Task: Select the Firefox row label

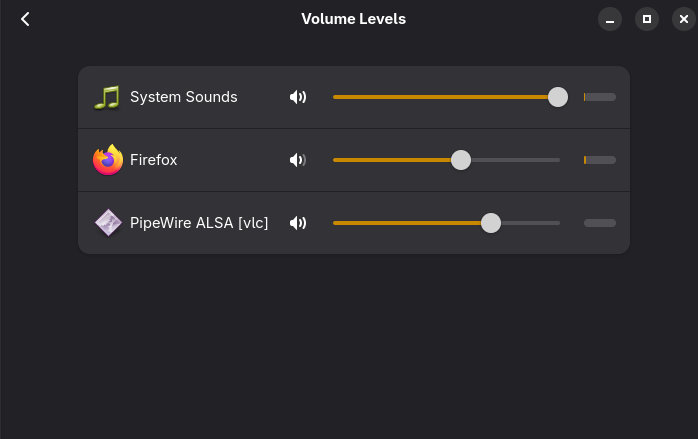Action: click(154, 160)
